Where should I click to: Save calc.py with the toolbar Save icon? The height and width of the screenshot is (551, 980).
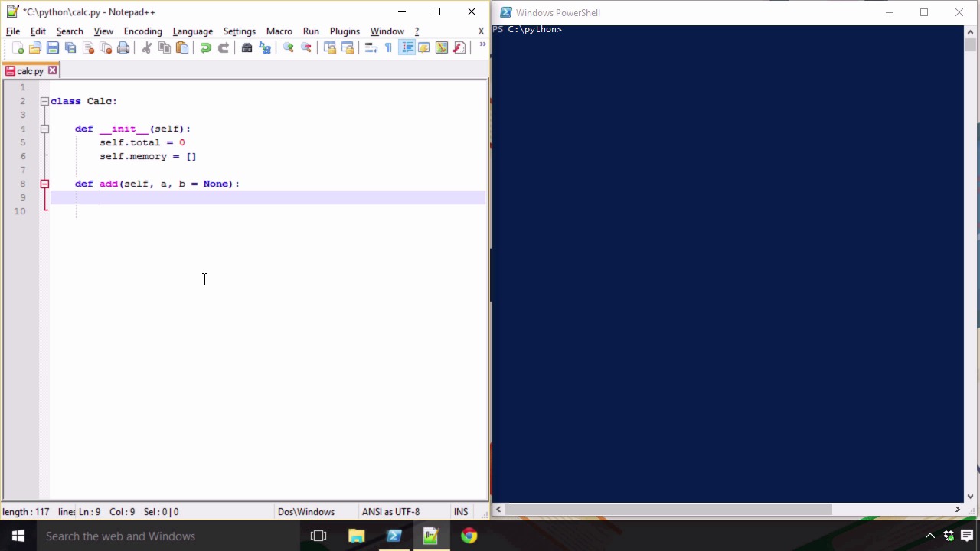[53, 47]
